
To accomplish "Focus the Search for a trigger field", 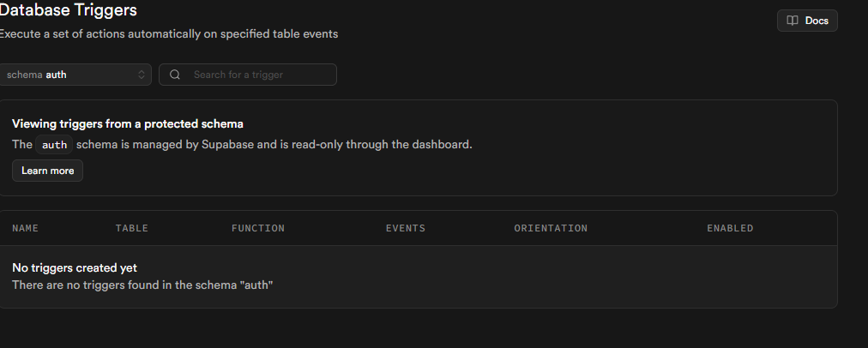I will click(257, 75).
